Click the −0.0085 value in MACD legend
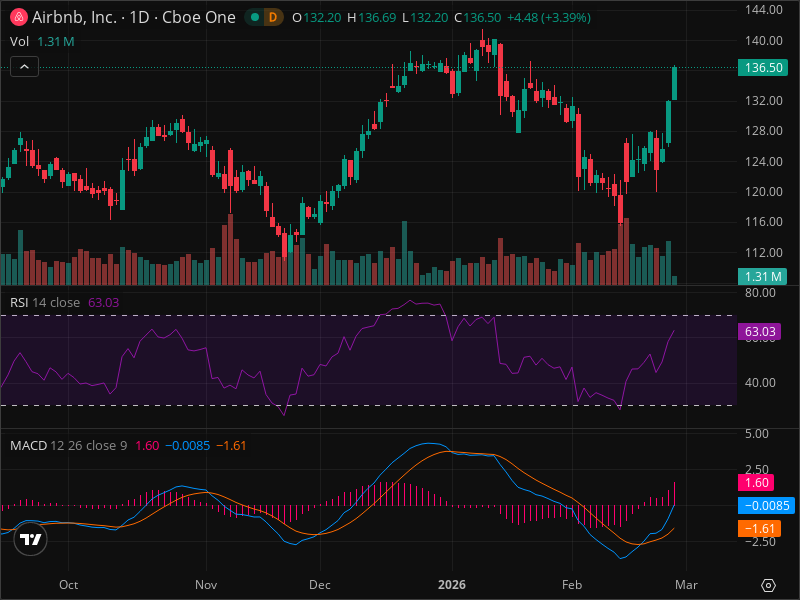Image resolution: width=800 pixels, height=600 pixels. [x=187, y=445]
